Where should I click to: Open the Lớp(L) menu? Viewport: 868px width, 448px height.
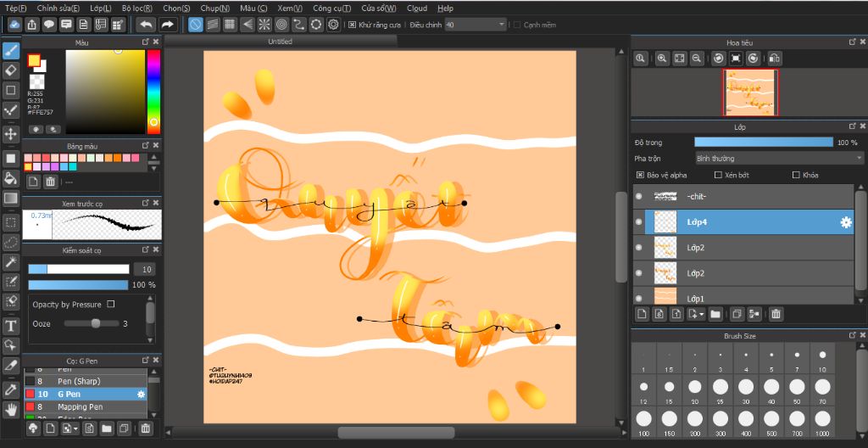point(100,8)
